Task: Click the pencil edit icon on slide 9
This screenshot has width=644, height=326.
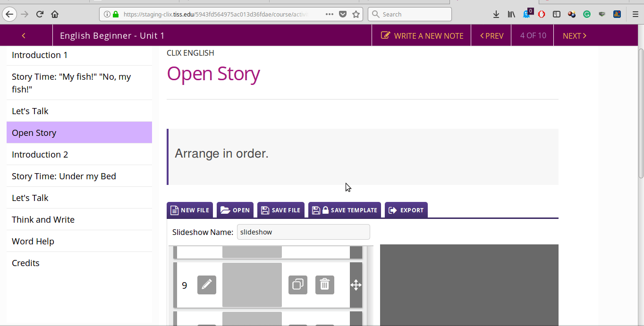Action: [207, 285]
